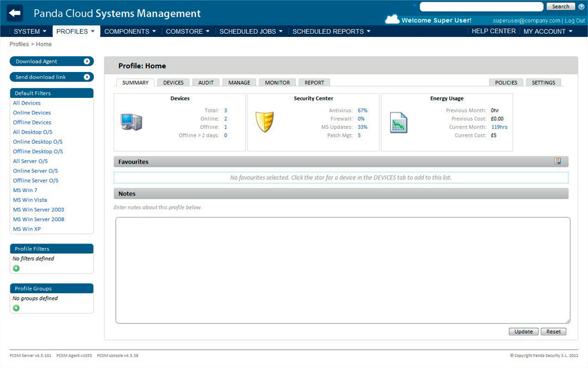The image size is (588, 368).
Task: Open the MONITOR tab of the profile
Action: coord(277,82)
